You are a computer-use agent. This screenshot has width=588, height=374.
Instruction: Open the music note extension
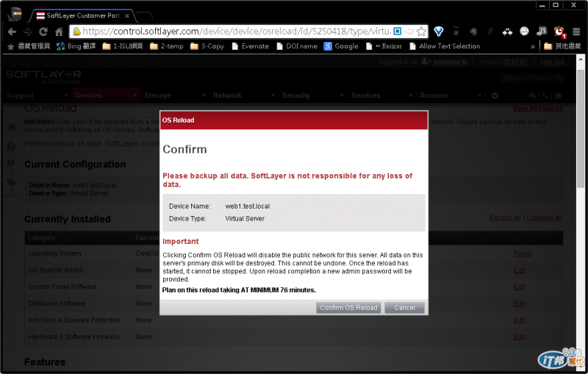tap(542, 31)
